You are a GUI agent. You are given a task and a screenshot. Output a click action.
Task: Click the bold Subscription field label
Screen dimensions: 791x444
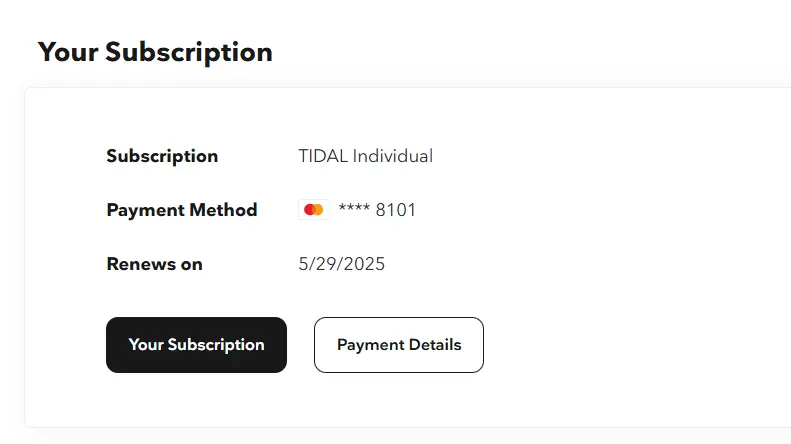[x=162, y=156]
